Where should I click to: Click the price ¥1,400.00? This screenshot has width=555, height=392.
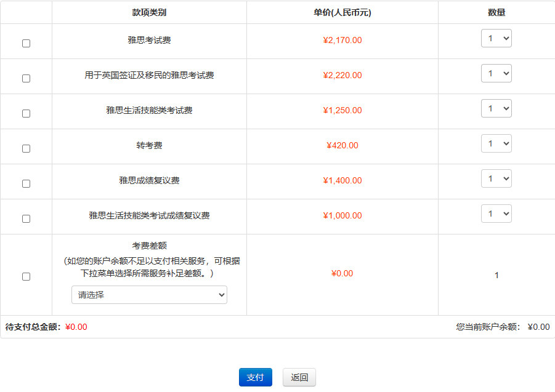tap(342, 181)
